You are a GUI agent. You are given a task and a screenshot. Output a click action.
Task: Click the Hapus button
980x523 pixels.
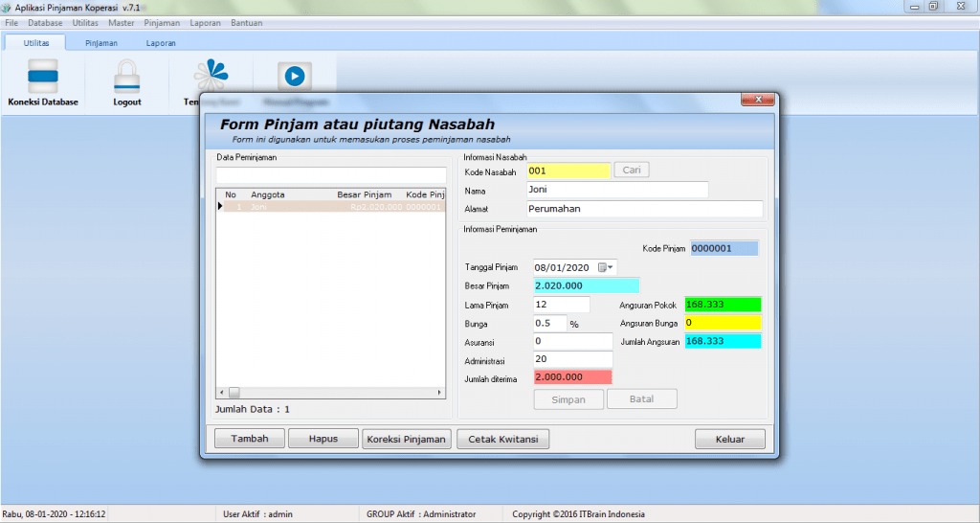click(x=323, y=439)
